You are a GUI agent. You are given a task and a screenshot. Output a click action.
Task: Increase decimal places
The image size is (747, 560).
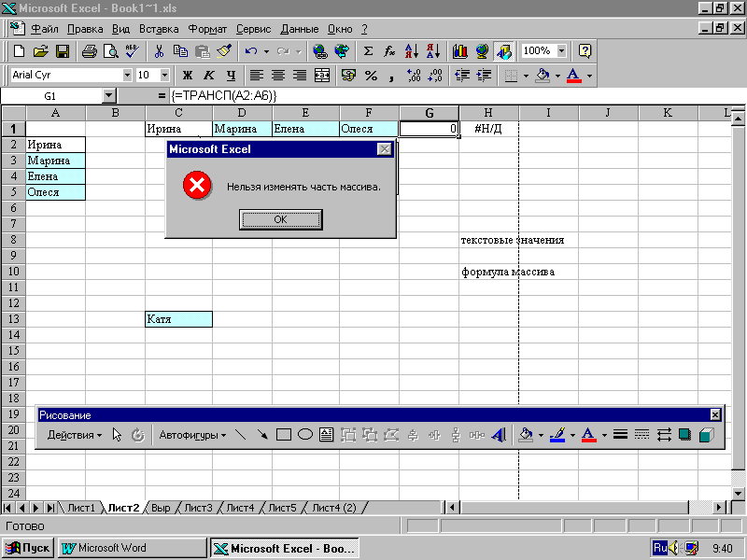414,76
